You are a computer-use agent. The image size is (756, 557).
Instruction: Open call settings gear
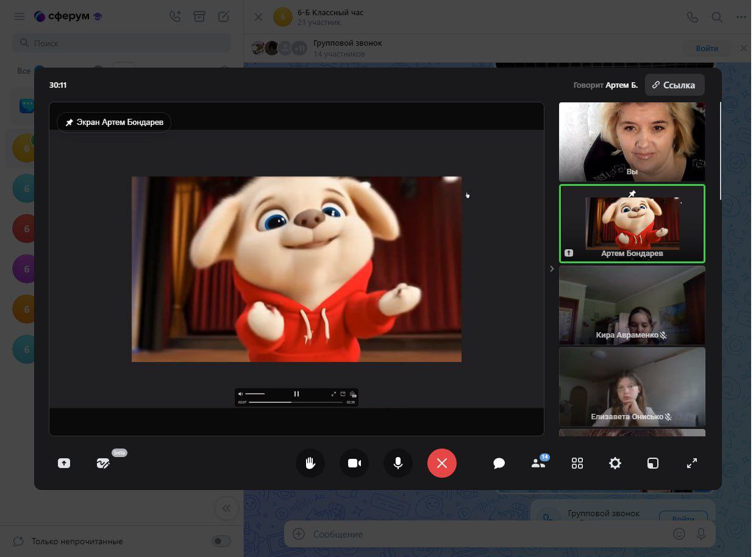(x=615, y=463)
